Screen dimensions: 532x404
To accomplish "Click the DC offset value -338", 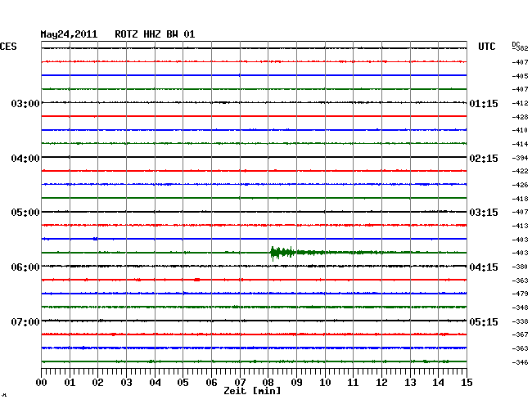I will point(520,321).
